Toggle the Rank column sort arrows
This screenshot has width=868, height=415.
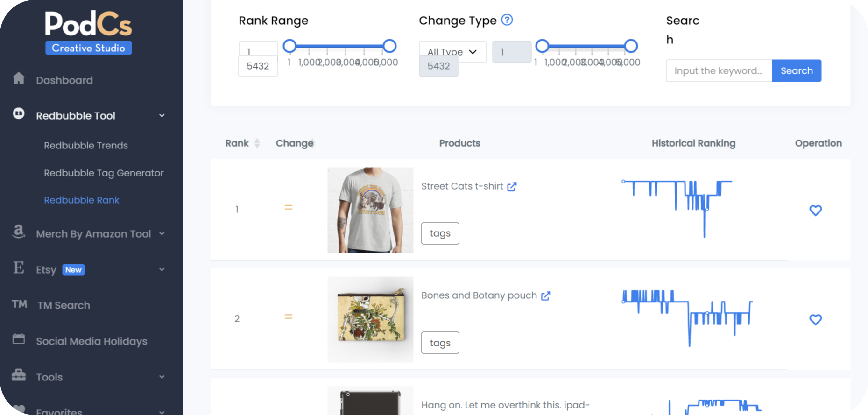tap(257, 143)
